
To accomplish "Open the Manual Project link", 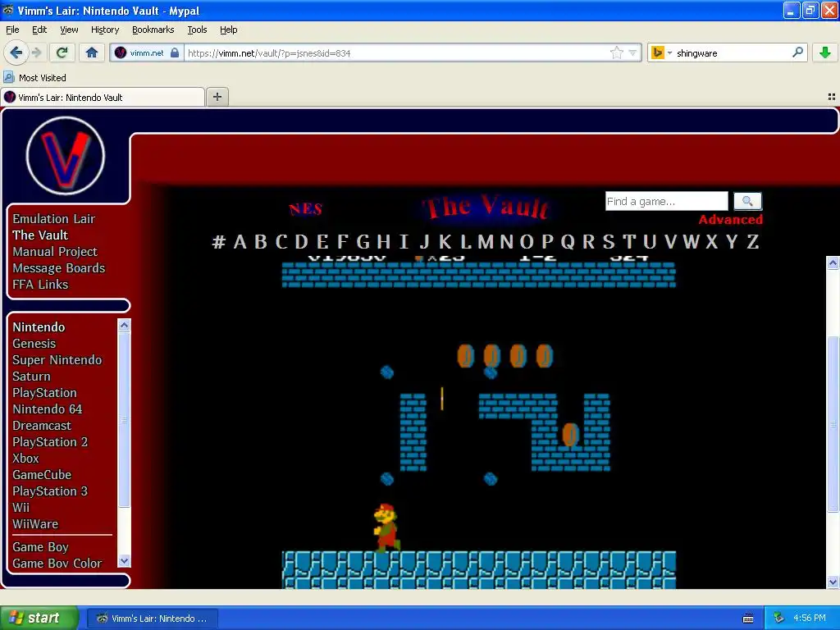I will pyautogui.click(x=55, y=252).
